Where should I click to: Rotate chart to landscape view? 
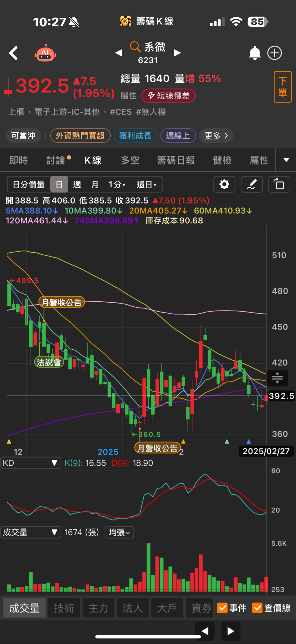click(279, 184)
